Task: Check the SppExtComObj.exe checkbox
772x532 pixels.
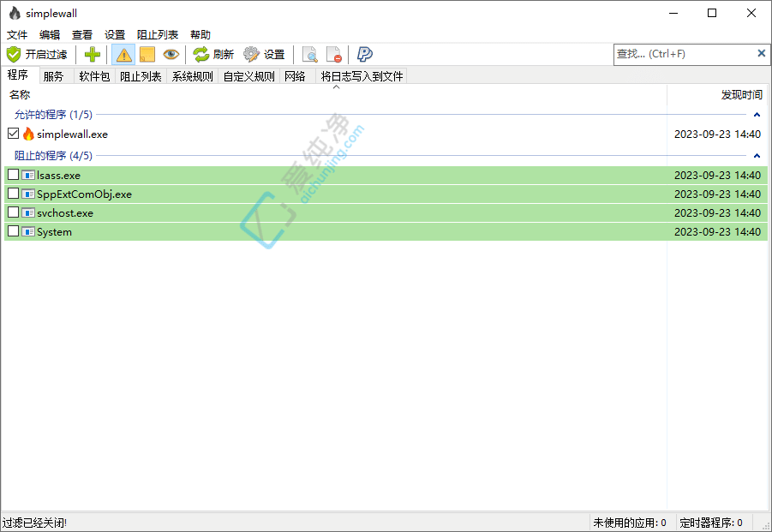Action: click(x=14, y=194)
